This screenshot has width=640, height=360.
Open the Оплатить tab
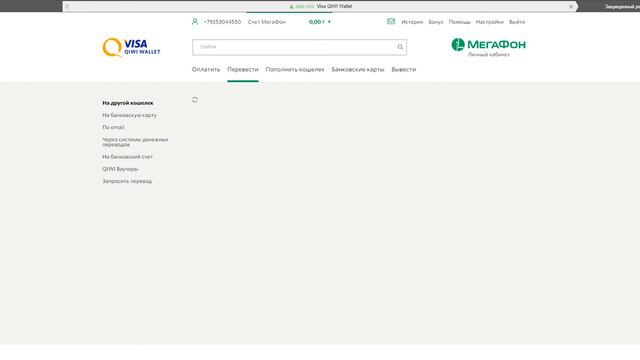click(x=206, y=69)
